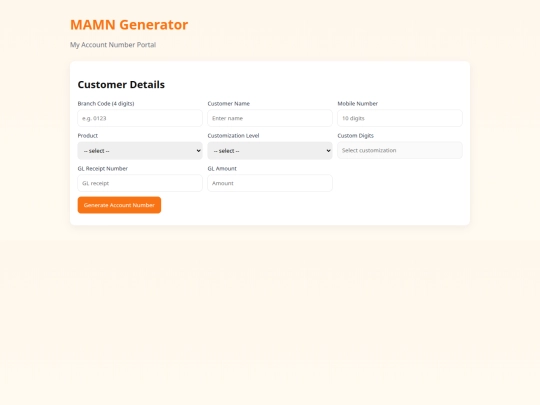540x405 pixels.
Task: Click the 'Mobile Number' label
Action: click(357, 104)
